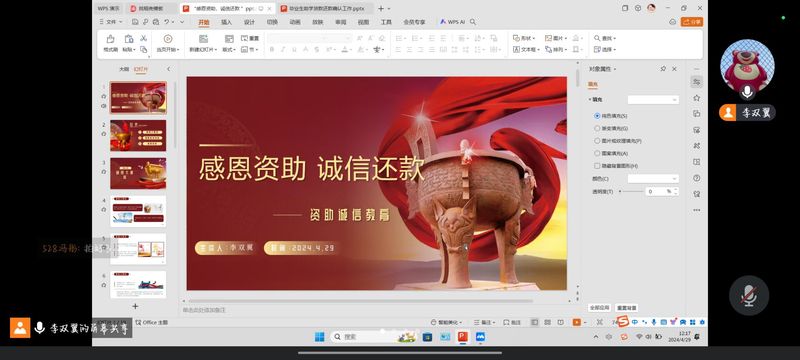Open the help question-mark icon in sidebar
This screenshot has width=800, height=360.
[x=696, y=178]
